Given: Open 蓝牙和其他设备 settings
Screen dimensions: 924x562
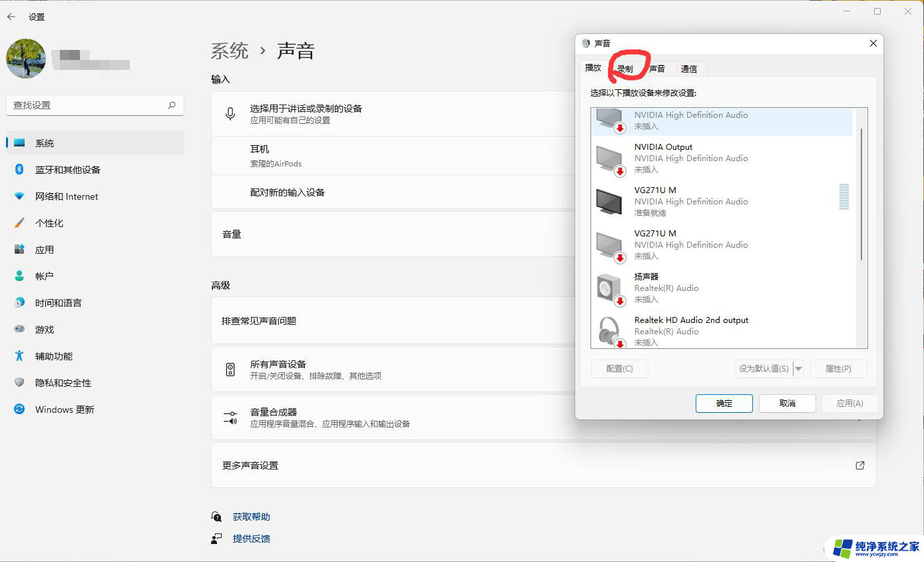Looking at the screenshot, I should pos(95,170).
